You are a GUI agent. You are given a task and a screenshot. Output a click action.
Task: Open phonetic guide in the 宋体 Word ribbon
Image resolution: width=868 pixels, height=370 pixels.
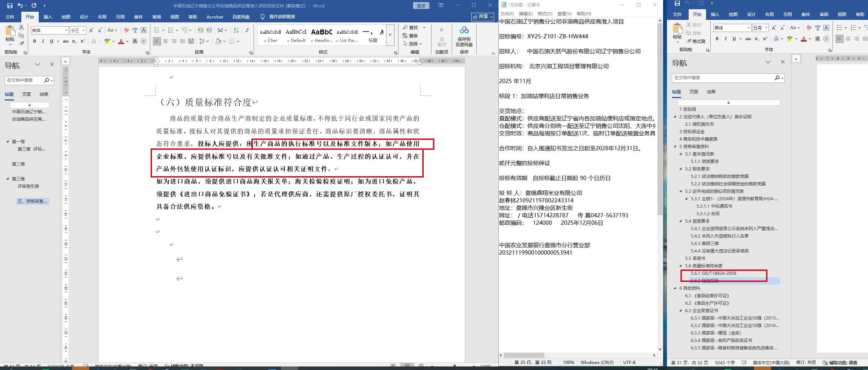[x=135, y=30]
